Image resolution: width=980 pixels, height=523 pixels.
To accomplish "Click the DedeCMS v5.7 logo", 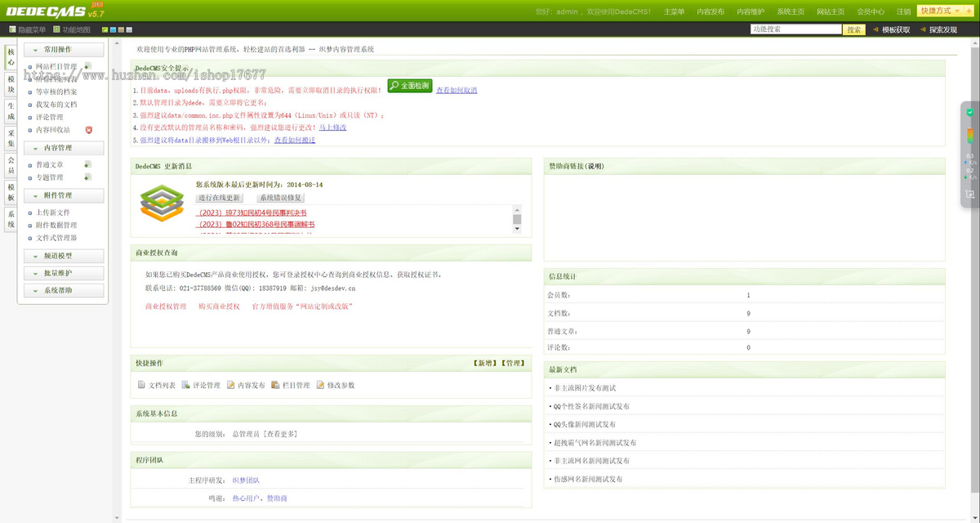I will (x=56, y=11).
